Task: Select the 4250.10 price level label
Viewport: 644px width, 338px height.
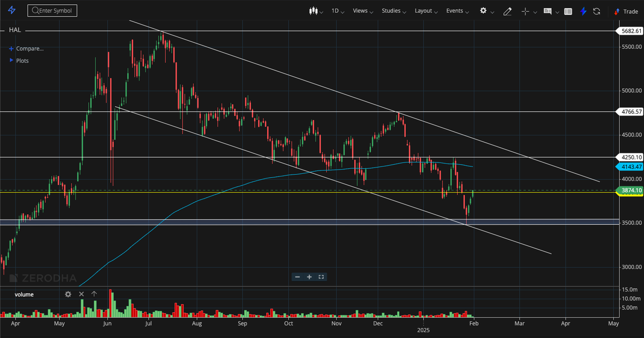Action: click(630, 157)
